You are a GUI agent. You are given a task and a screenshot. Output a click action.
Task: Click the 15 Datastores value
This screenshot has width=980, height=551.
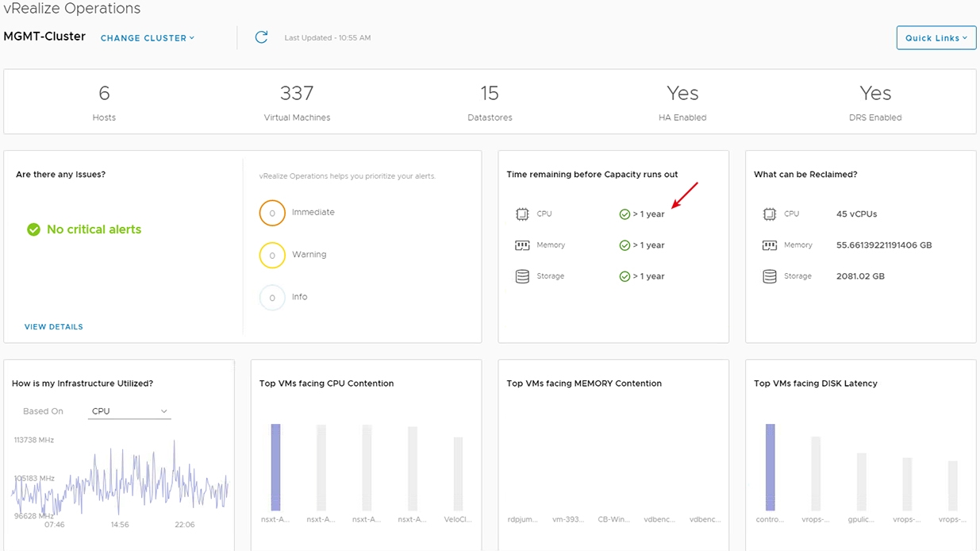click(x=490, y=93)
